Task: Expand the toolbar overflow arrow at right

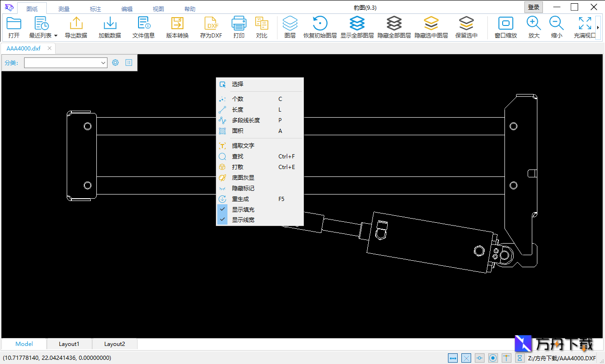Action: (x=599, y=29)
